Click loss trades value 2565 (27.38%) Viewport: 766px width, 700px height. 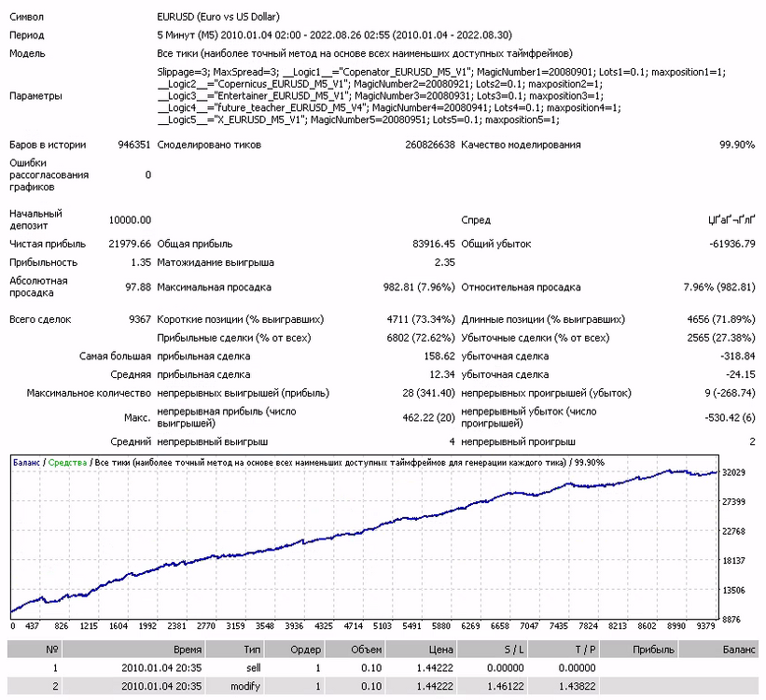tap(721, 338)
